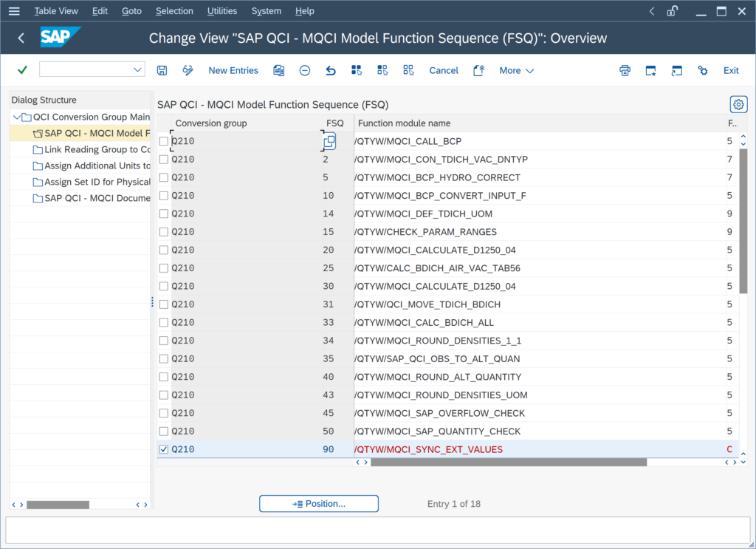Open the System menu
The width and height of the screenshot is (756, 549).
tap(266, 10)
